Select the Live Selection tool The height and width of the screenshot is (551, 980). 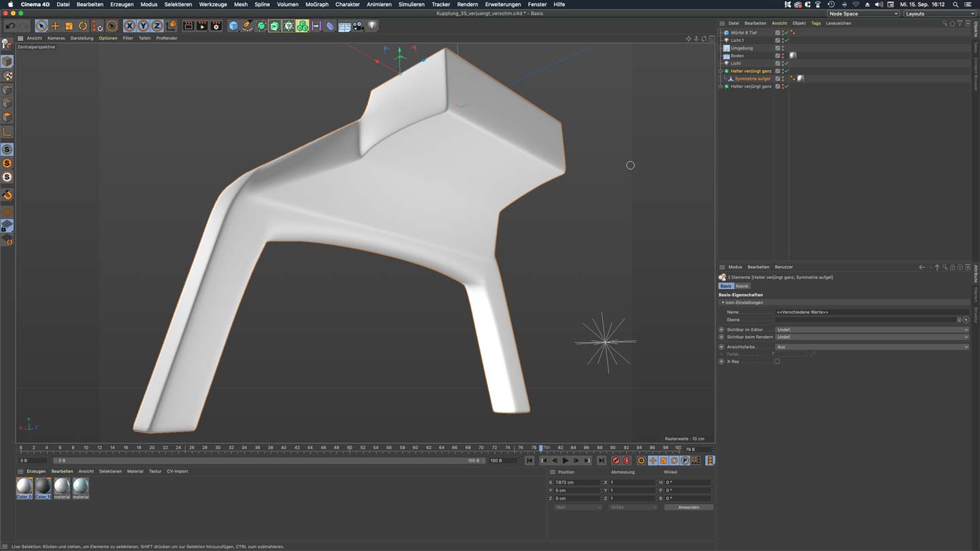click(x=42, y=26)
